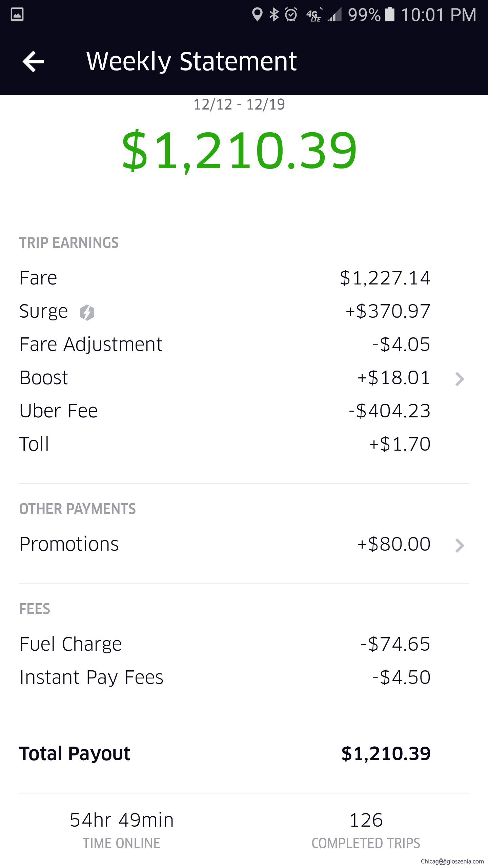This screenshot has height=868, width=488.
Task: Tap the green $1,210.39 weekly total
Action: 239,150
